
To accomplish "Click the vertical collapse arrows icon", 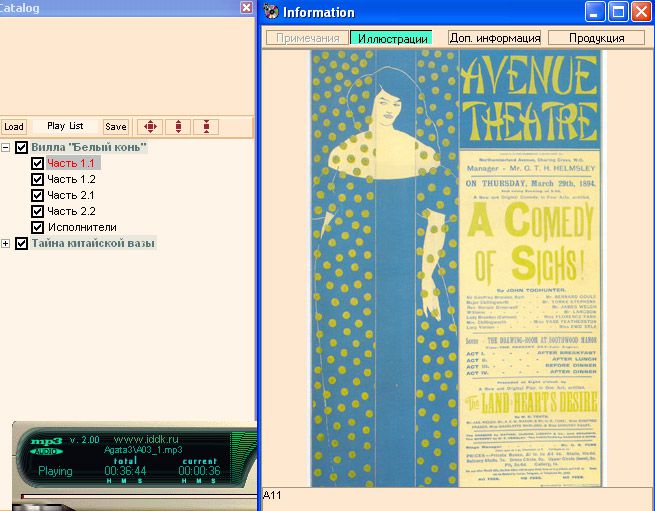I will pos(206,126).
